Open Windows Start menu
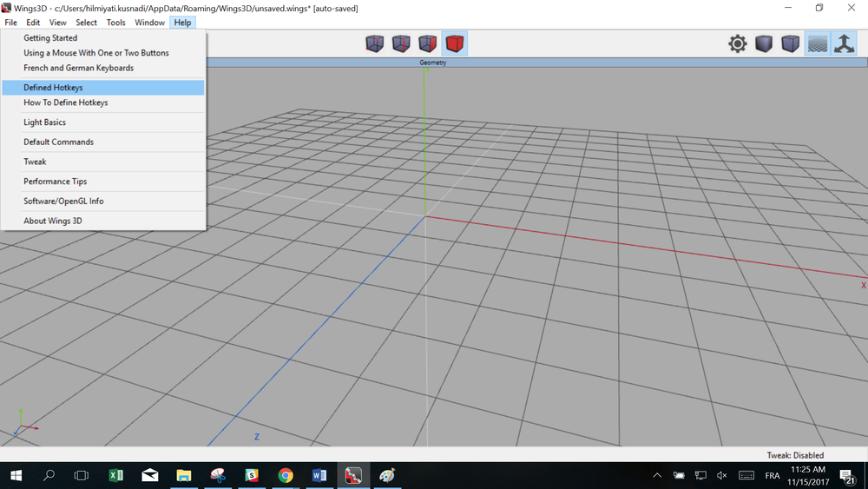 [x=16, y=475]
